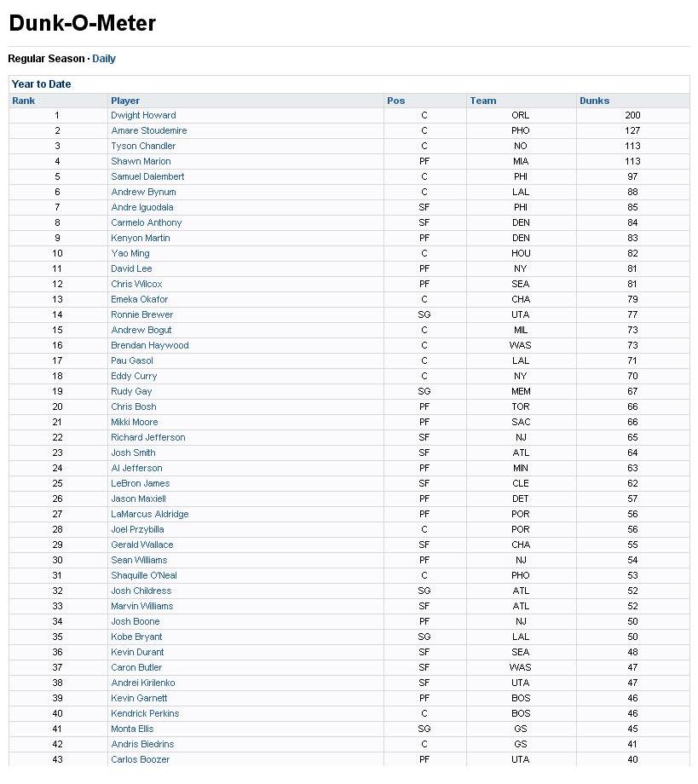Sort table by Dunks column header
The image size is (698, 784).
tap(595, 101)
